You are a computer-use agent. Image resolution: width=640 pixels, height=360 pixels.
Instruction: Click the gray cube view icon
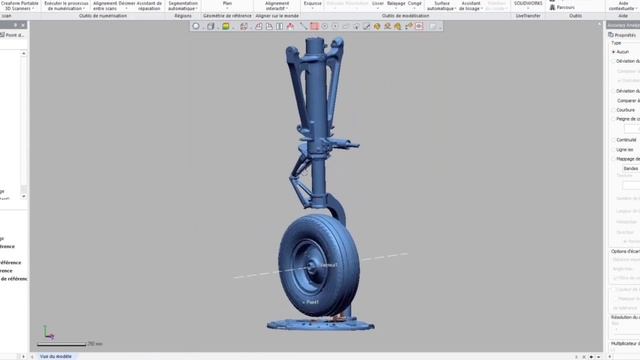pyautogui.click(x=211, y=26)
